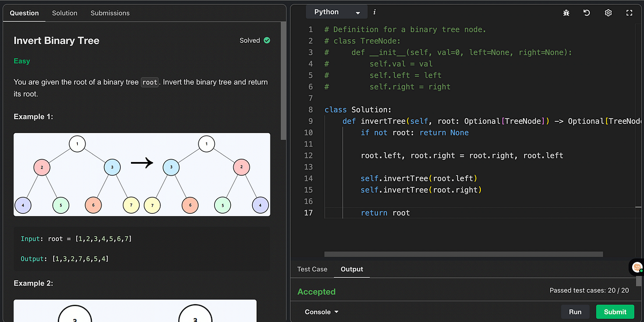Click the editor's horizontal scrollbar

[464, 253]
